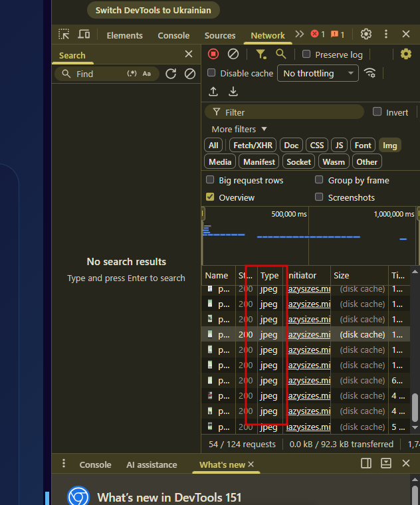Filter requests by Other
Image resolution: width=420 pixels, height=505 pixels.
coord(367,161)
